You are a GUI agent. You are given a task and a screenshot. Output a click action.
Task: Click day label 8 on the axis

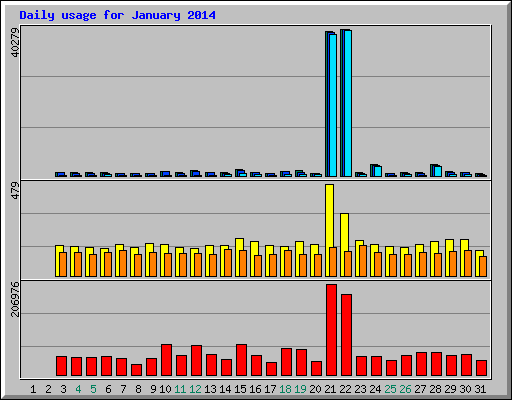click(x=138, y=389)
